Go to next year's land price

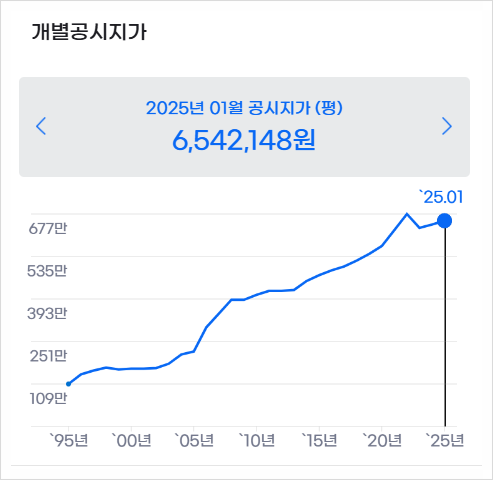[x=447, y=126]
